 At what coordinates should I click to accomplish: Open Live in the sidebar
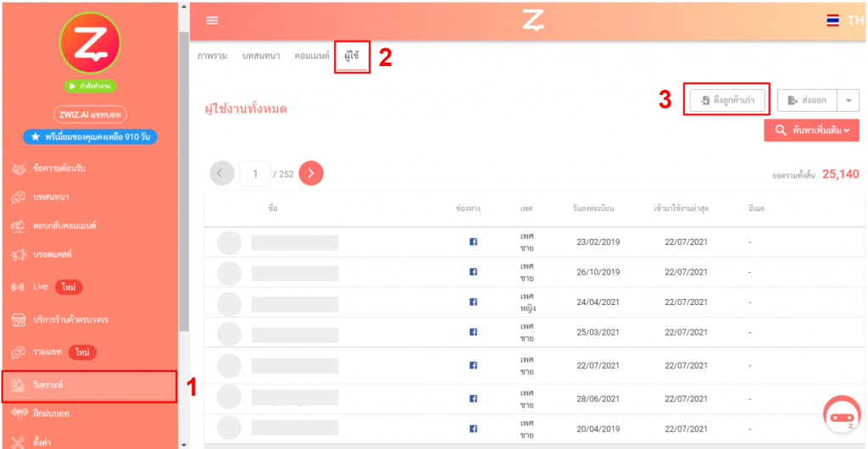tap(88, 286)
